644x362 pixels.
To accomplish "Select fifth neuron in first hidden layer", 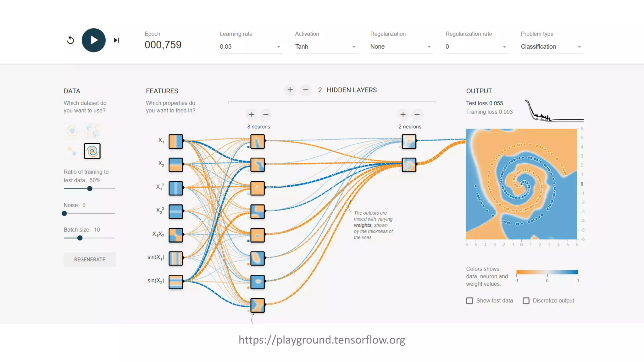I will tap(258, 235).
